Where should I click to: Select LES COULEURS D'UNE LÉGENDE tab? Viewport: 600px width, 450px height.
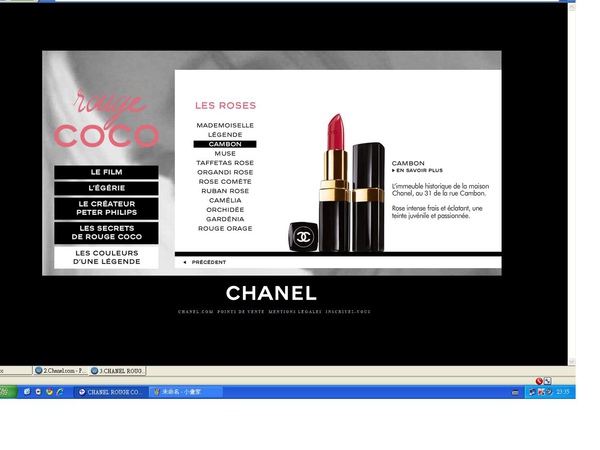106,257
